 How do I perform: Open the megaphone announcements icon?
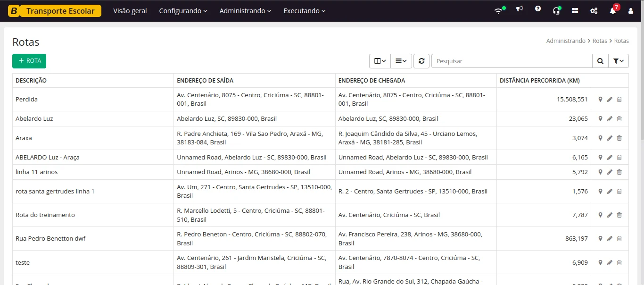[x=519, y=9]
